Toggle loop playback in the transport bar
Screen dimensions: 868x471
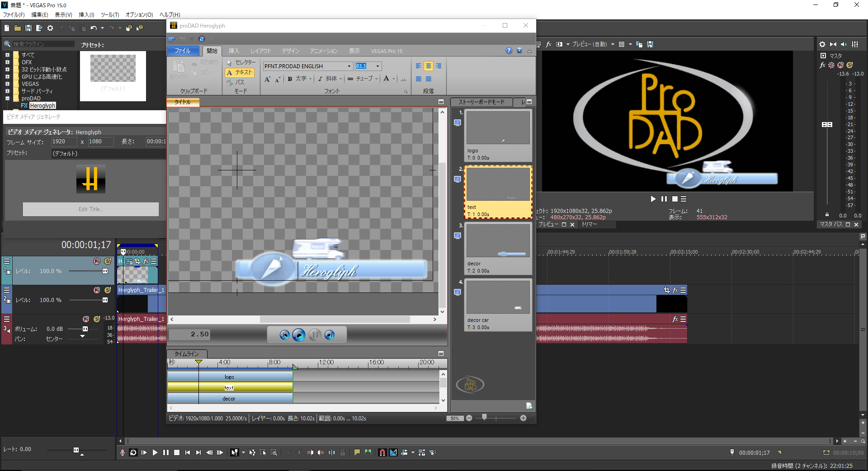click(133, 452)
